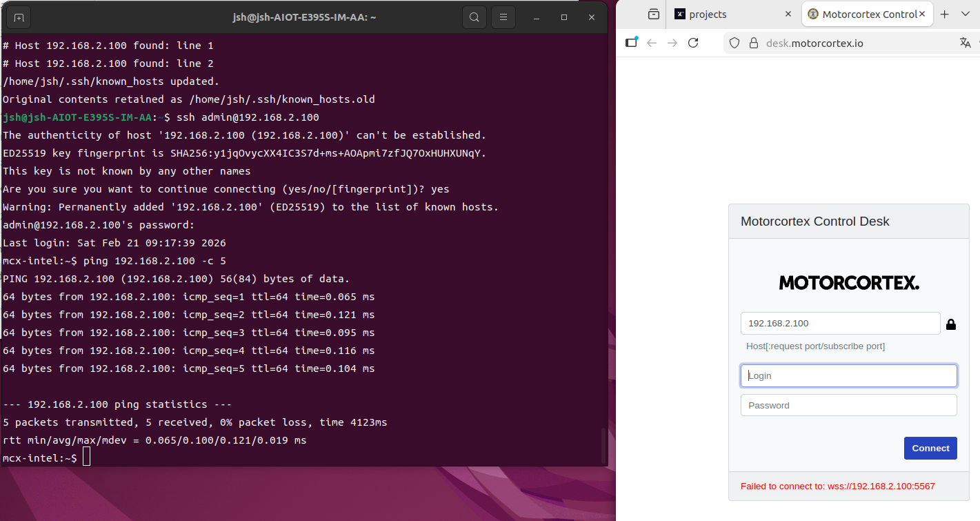Expand the list all tabs chevron
The width and height of the screenshot is (980, 521).
tap(966, 14)
